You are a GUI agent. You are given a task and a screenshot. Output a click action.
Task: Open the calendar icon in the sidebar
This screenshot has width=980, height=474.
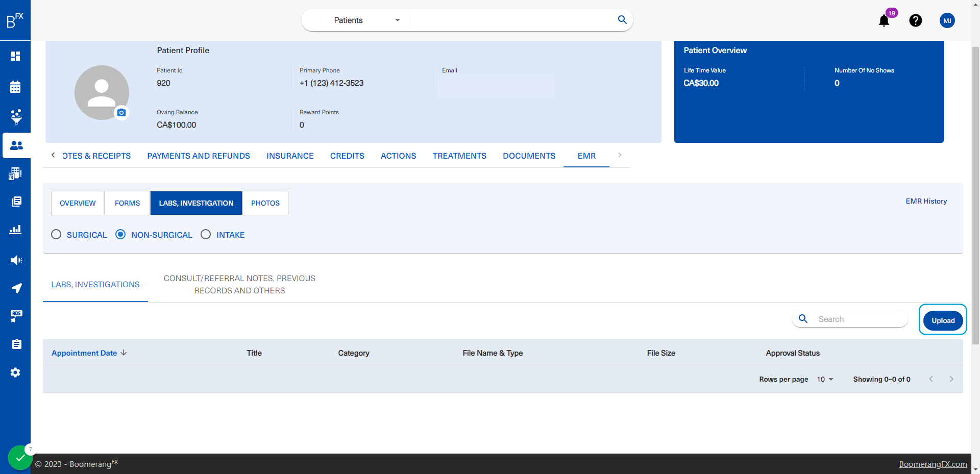(x=15, y=87)
